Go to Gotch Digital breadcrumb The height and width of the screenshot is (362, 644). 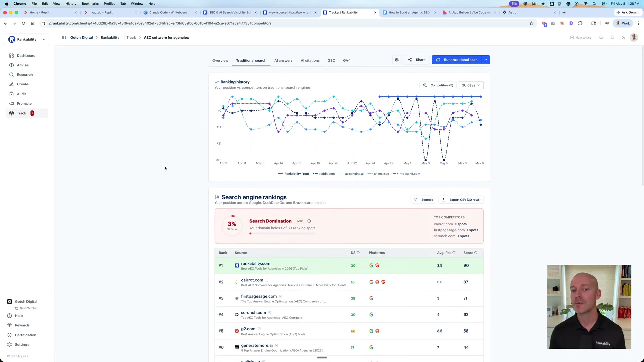82,37
